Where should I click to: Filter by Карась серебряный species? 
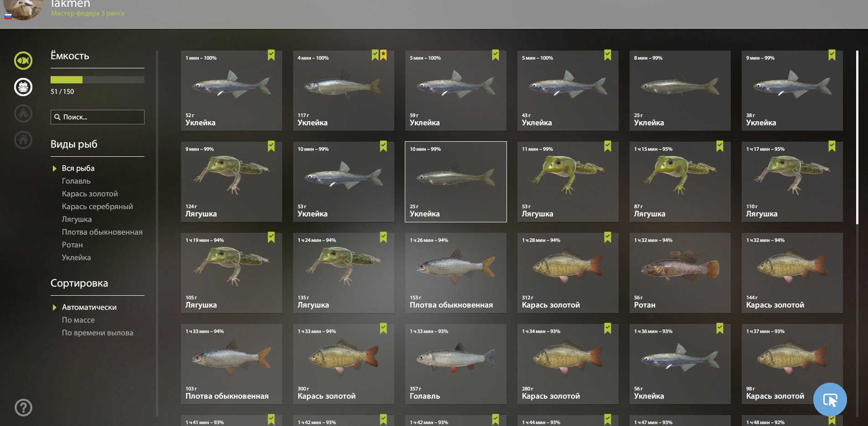(x=98, y=206)
